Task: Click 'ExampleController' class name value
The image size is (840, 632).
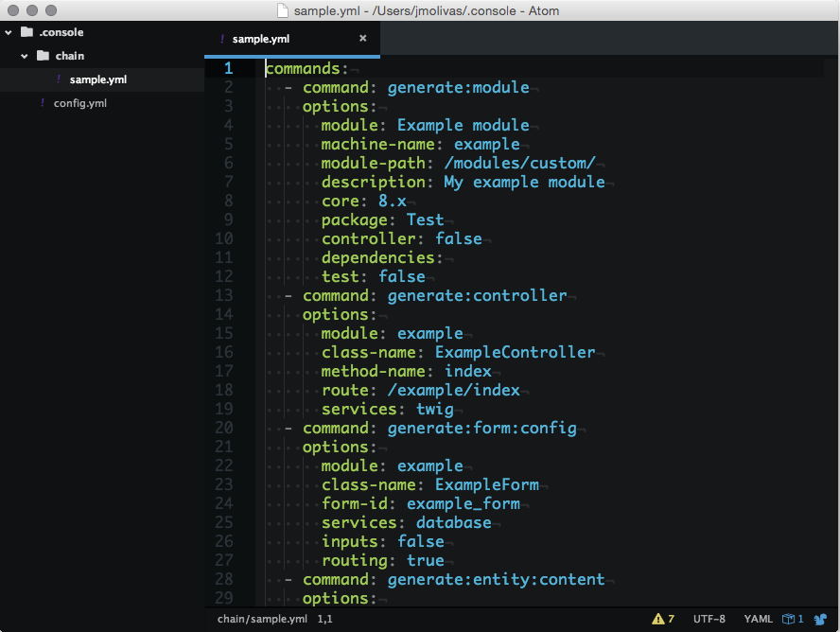Action: tap(516, 352)
